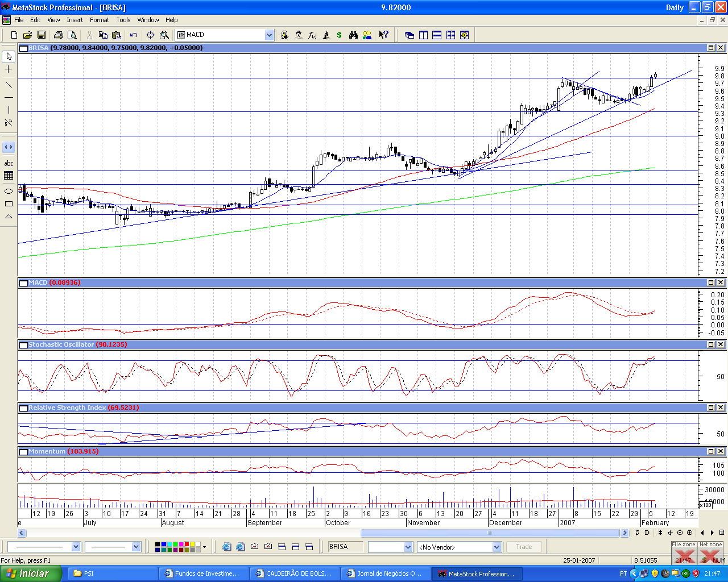This screenshot has height=582, width=728.
Task: Select the Rectangle drawing tool
Action: [x=9, y=203]
